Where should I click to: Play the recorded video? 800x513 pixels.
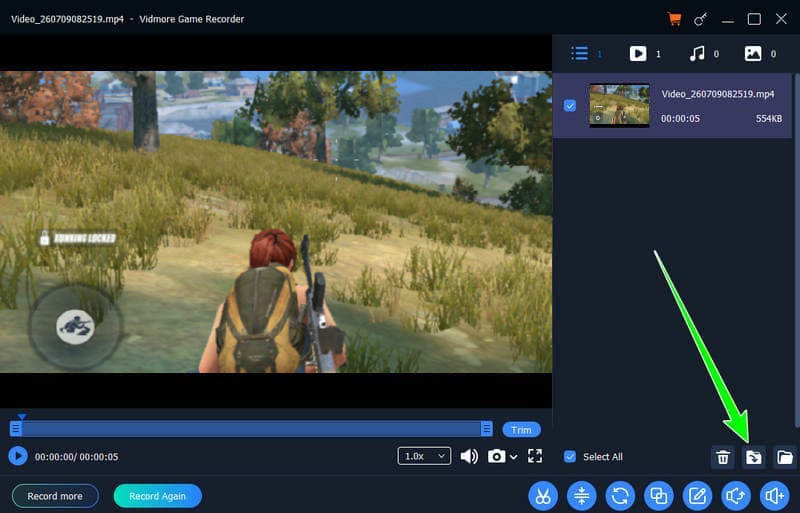pos(18,456)
